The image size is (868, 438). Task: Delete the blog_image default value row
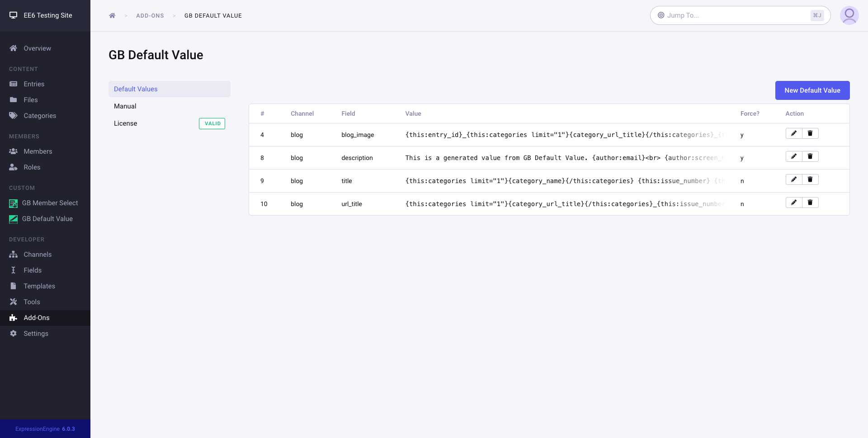tap(810, 133)
